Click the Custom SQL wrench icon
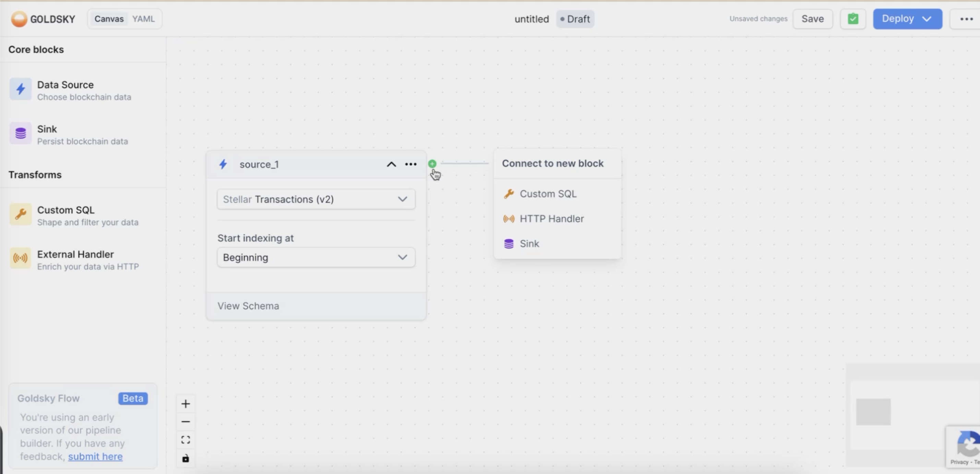The height and width of the screenshot is (474, 980). point(21,214)
